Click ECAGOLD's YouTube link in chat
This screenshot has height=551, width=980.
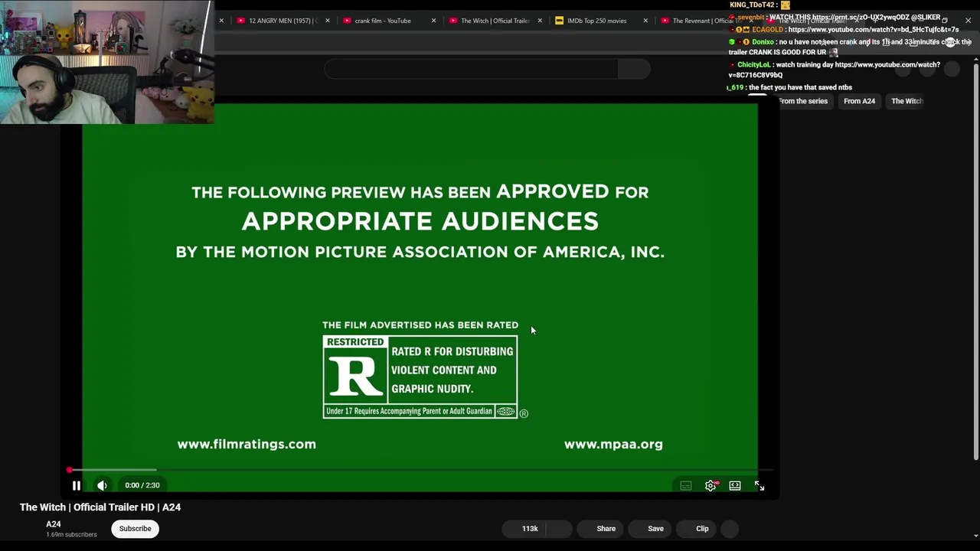click(874, 30)
